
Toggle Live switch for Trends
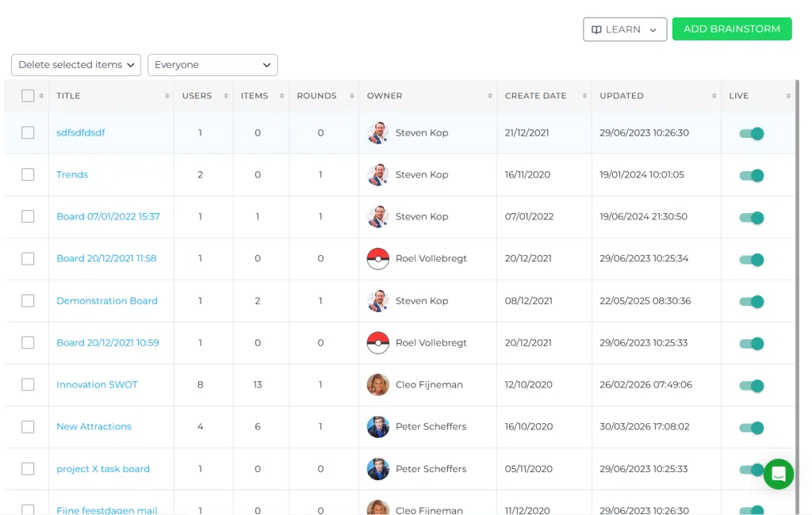click(752, 175)
